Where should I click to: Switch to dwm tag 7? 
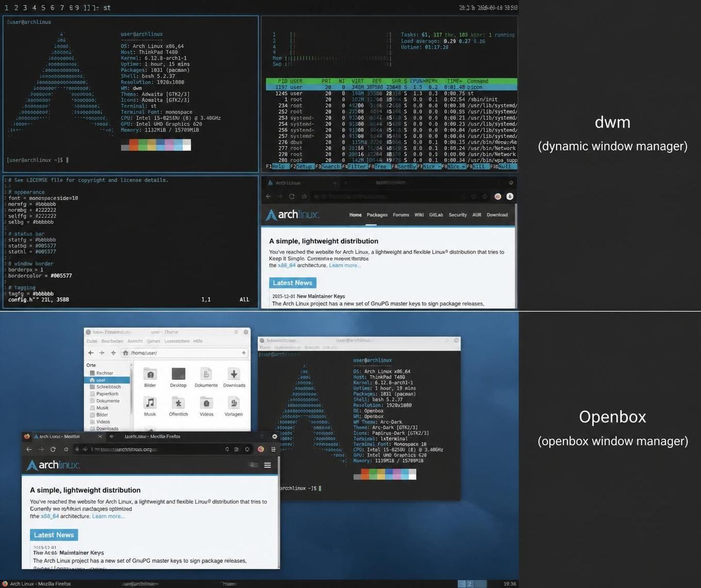(62, 8)
